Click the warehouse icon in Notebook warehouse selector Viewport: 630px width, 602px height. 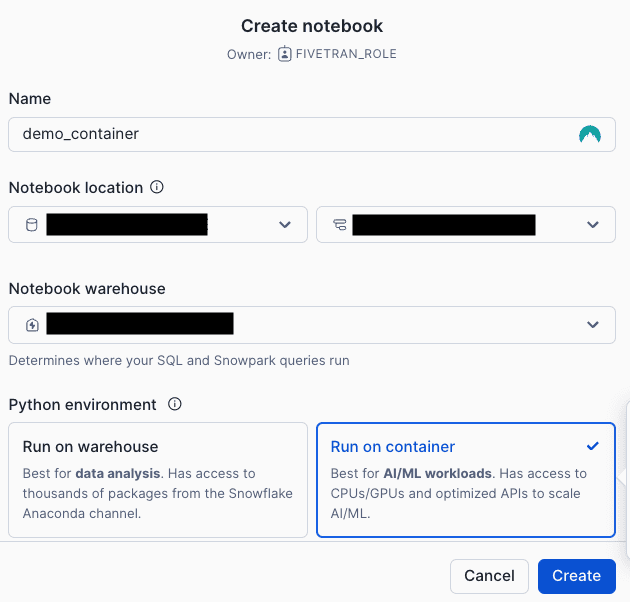coord(31,324)
